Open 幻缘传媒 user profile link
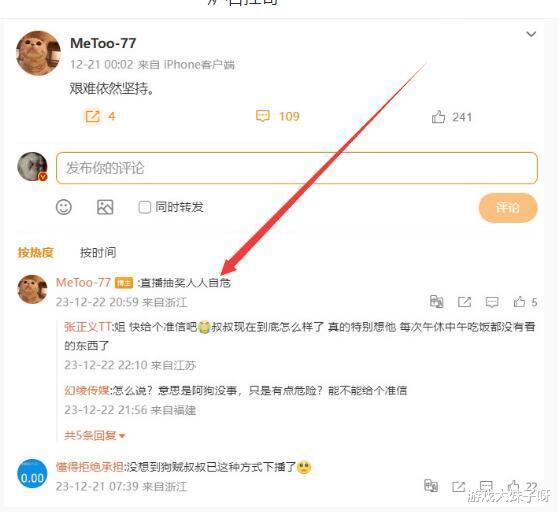The height and width of the screenshot is (512, 558). tap(86, 391)
